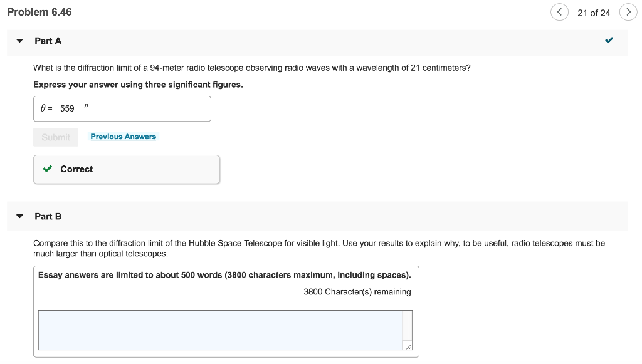The height and width of the screenshot is (364, 642).
Task: Click the 3800 Character(s) remaining counter
Action: click(x=357, y=291)
